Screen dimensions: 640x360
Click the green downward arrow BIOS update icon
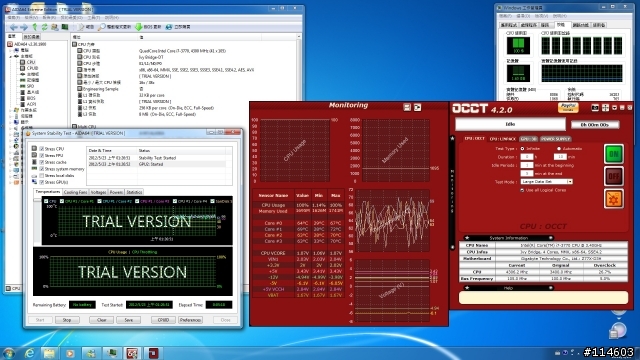coord(139,27)
